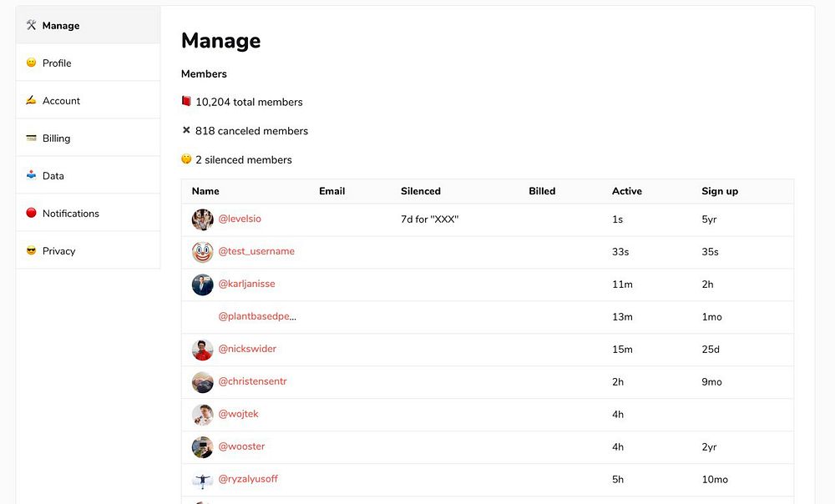The height and width of the screenshot is (504, 835).
Task: Click the Manage tools icon in sidebar
Action: [31, 25]
